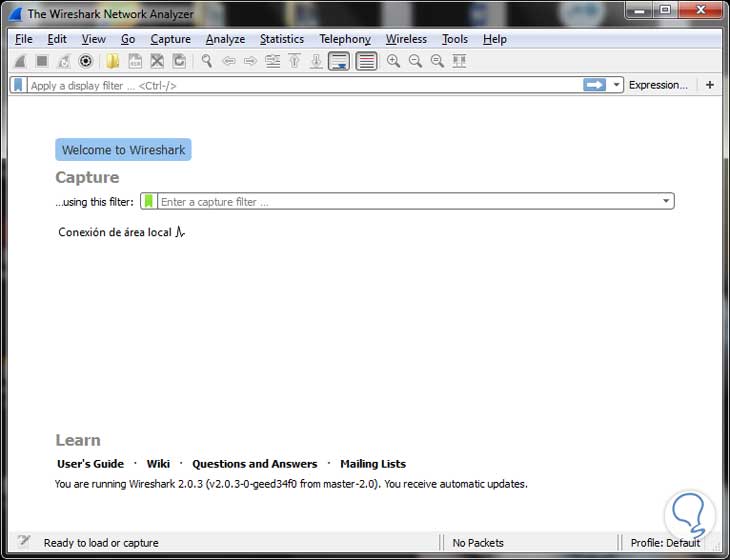Open the File menu

[24, 39]
